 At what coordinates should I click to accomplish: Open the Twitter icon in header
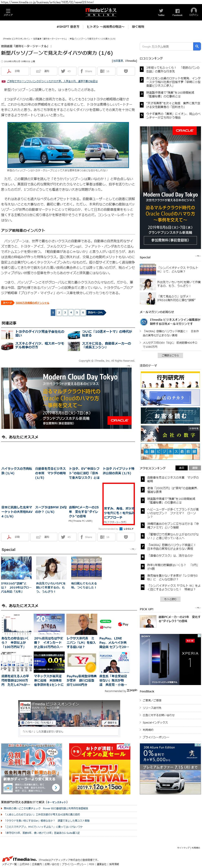161,12
